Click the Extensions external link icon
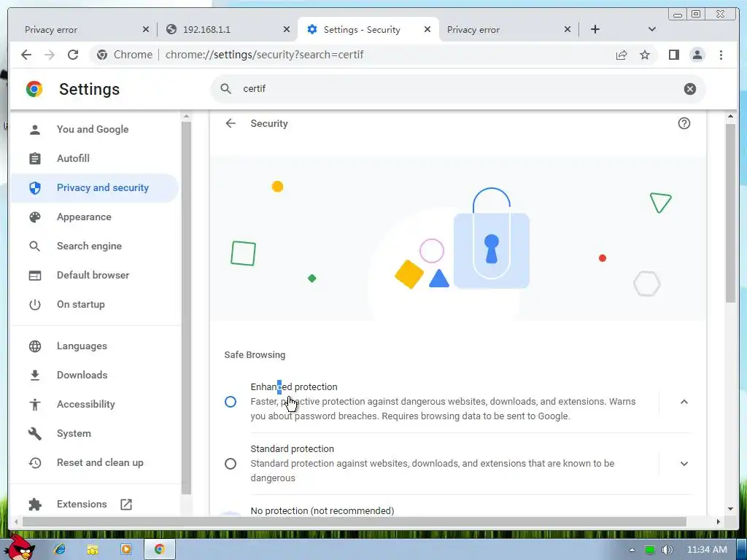 coord(126,505)
